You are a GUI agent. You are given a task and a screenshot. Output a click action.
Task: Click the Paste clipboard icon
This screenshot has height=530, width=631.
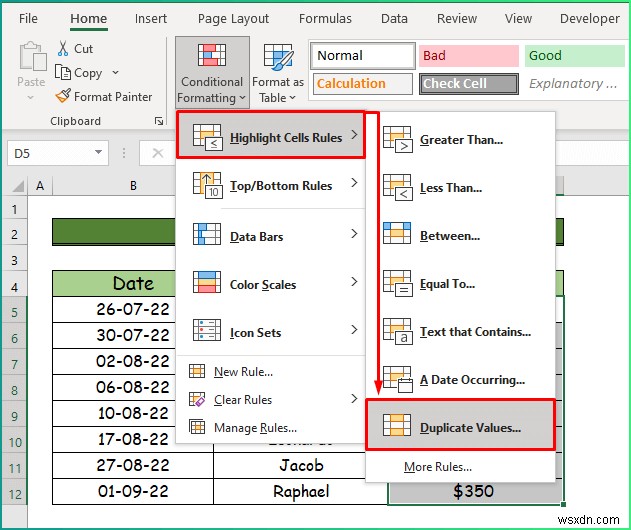tap(32, 56)
